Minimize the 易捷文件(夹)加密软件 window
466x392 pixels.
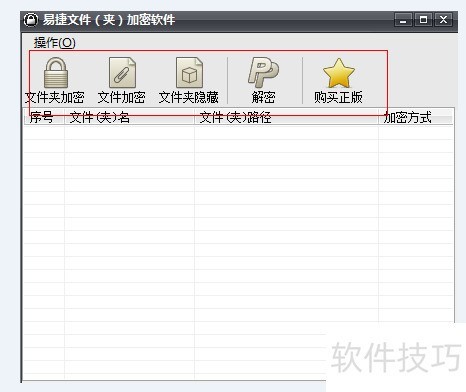click(x=403, y=20)
